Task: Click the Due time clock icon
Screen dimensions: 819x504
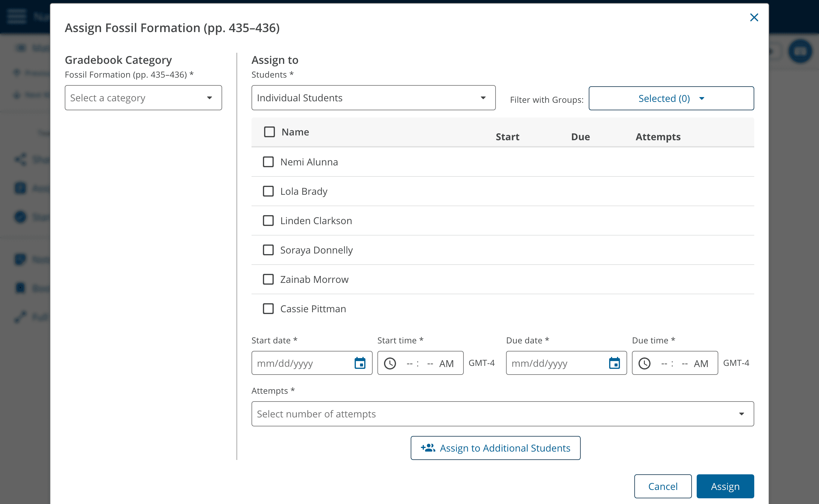Action: (x=645, y=363)
